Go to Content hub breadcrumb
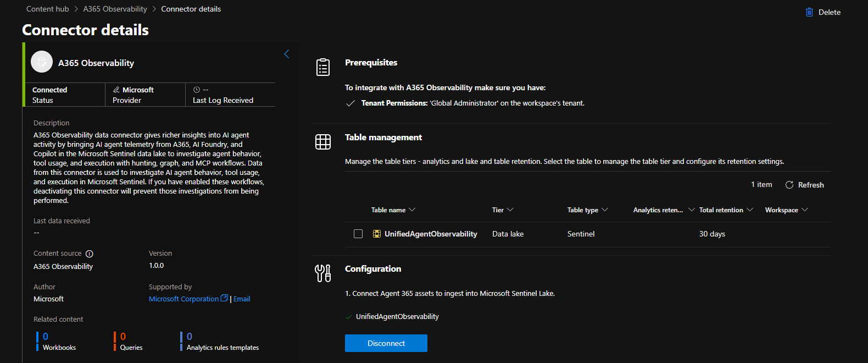868x363 pixels. point(48,9)
